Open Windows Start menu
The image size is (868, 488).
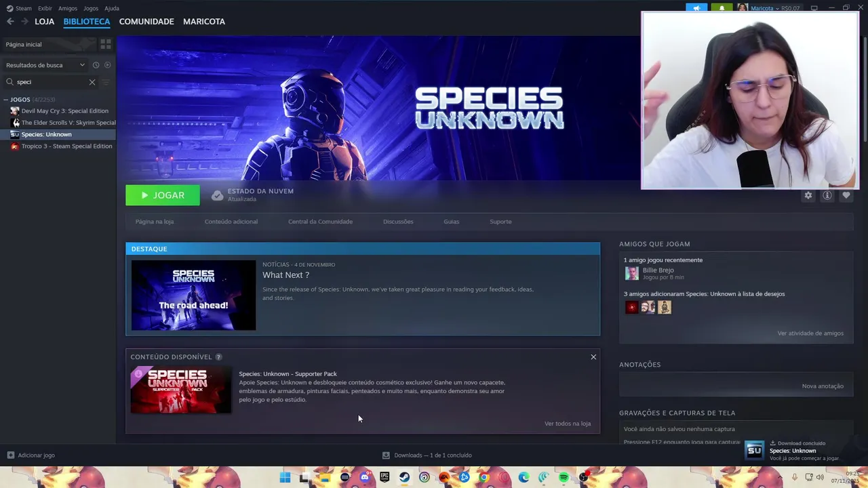click(x=285, y=478)
